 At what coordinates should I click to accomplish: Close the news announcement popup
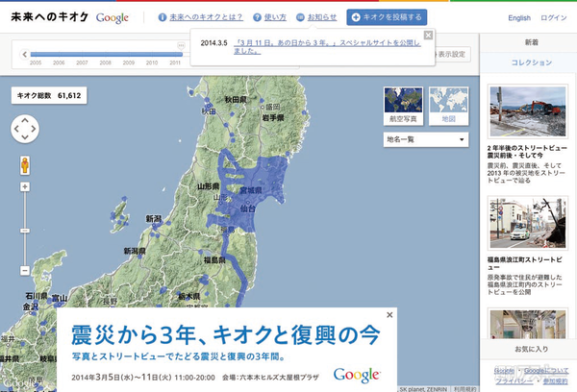(x=428, y=35)
